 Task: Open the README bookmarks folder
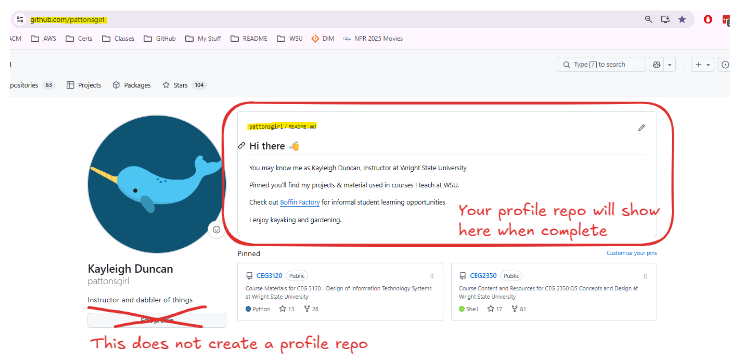coord(249,39)
